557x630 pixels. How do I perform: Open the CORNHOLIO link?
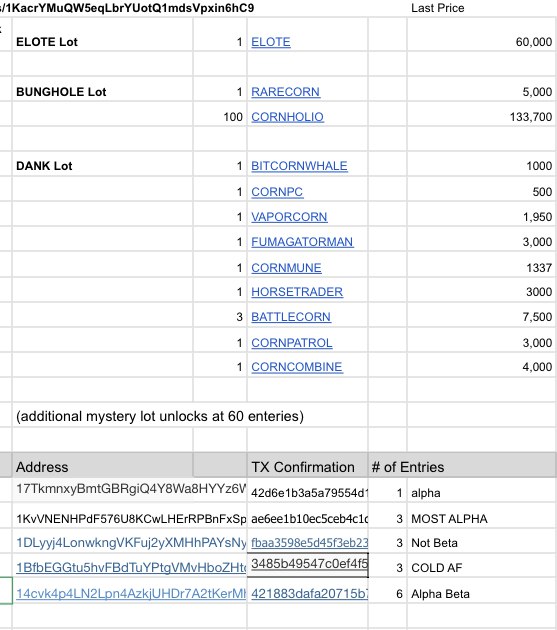tap(287, 117)
